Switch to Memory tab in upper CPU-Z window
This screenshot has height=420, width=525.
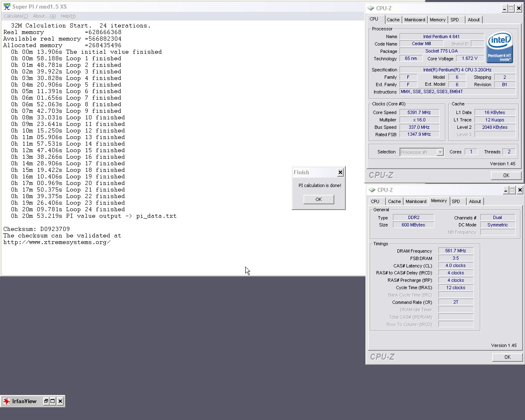pos(438,20)
